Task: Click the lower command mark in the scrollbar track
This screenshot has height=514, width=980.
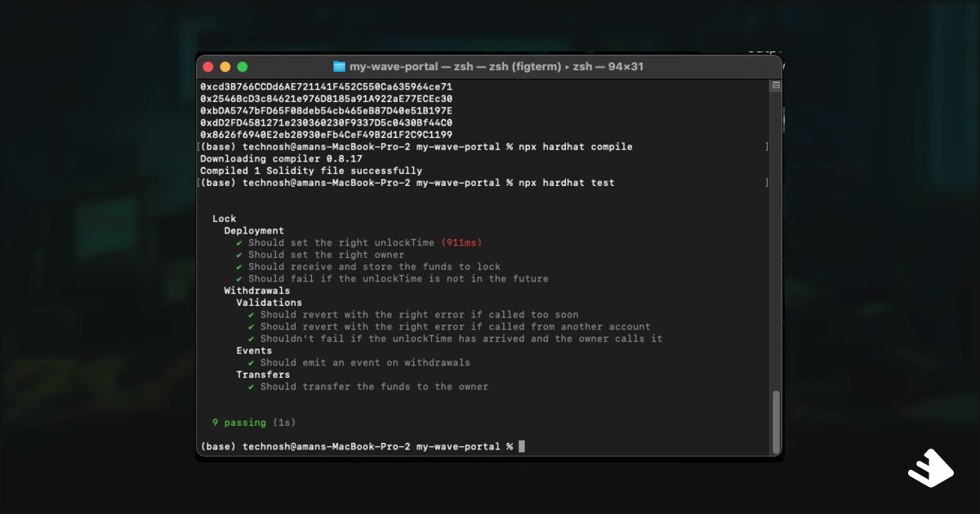Action: pos(765,183)
